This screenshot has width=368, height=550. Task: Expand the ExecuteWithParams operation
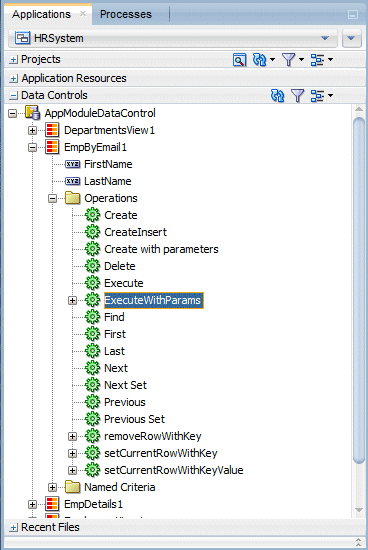(72, 300)
